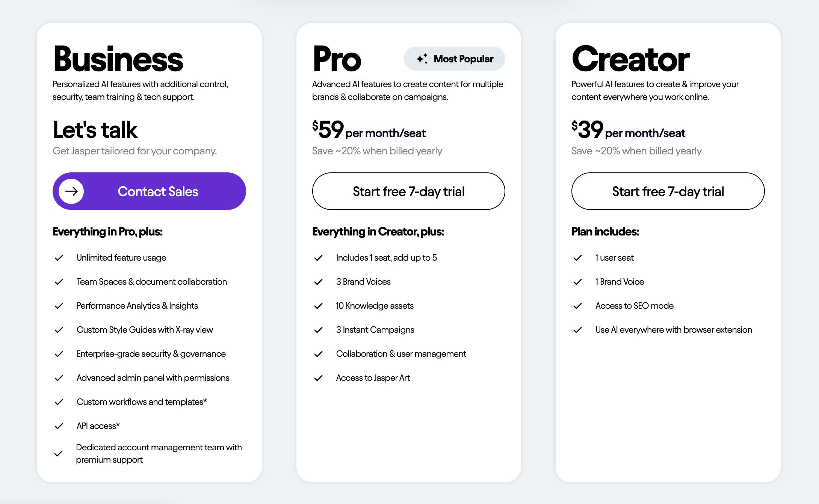Click checkmark next to Dedicated account management

[59, 454]
